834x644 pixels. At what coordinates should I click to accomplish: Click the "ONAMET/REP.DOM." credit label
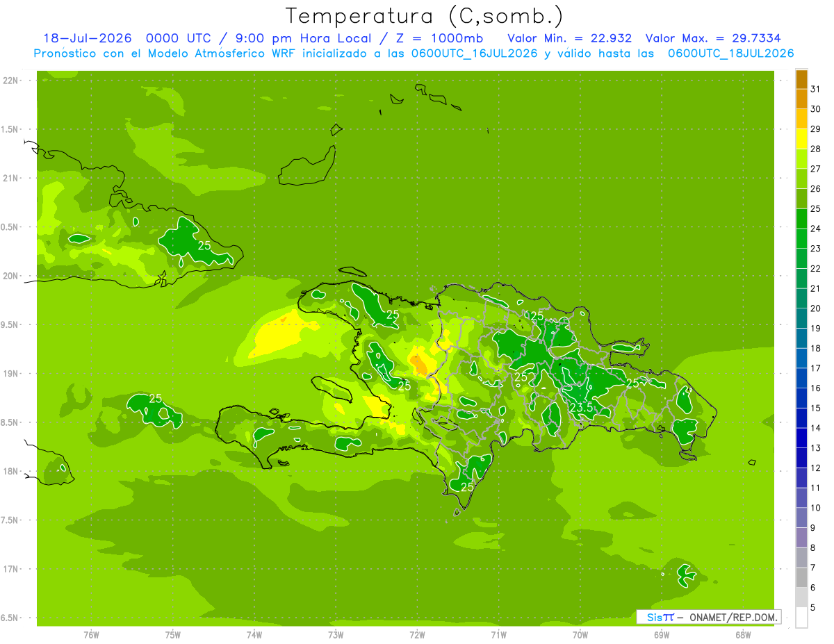click(733, 617)
